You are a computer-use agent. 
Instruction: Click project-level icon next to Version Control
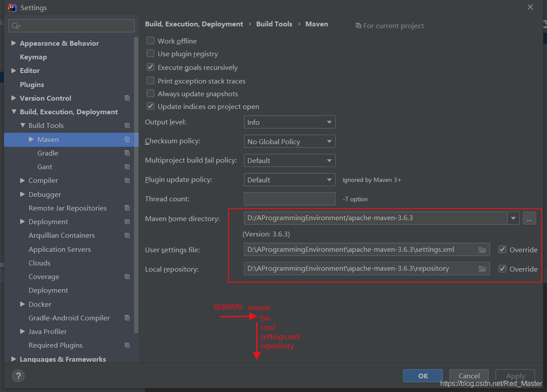(127, 98)
